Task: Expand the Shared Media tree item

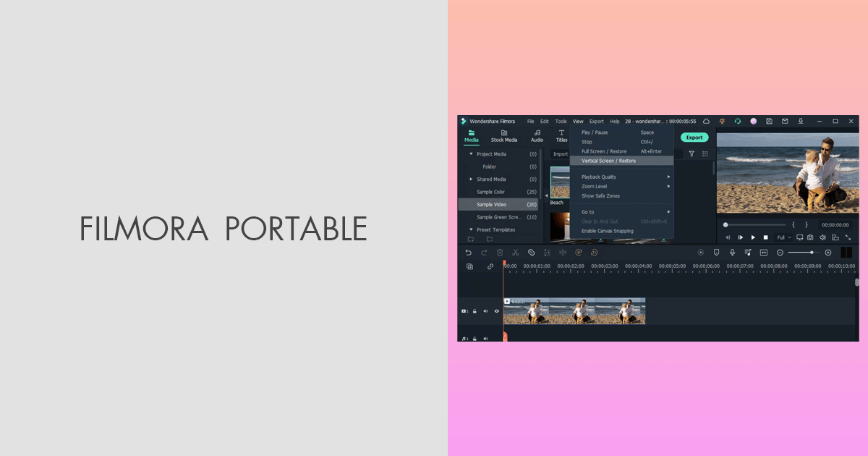Action: [x=471, y=180]
